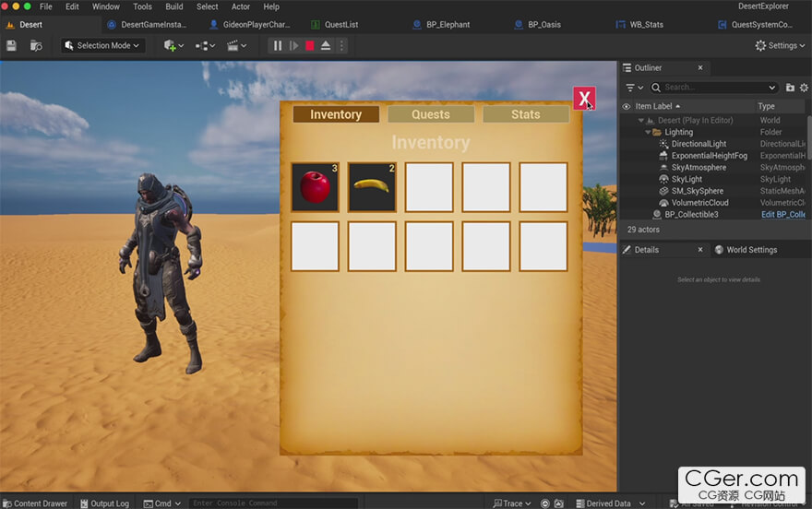Screen dimensions: 812x509
Task: Stop the play session with red square
Action: tap(310, 45)
